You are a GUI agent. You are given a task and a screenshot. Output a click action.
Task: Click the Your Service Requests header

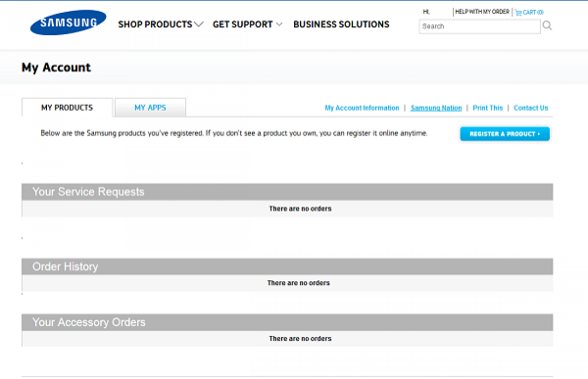(287, 192)
